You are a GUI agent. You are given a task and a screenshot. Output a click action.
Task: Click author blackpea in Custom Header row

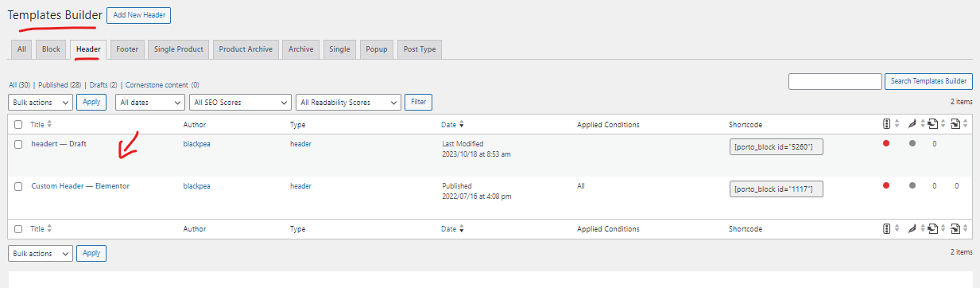point(198,186)
